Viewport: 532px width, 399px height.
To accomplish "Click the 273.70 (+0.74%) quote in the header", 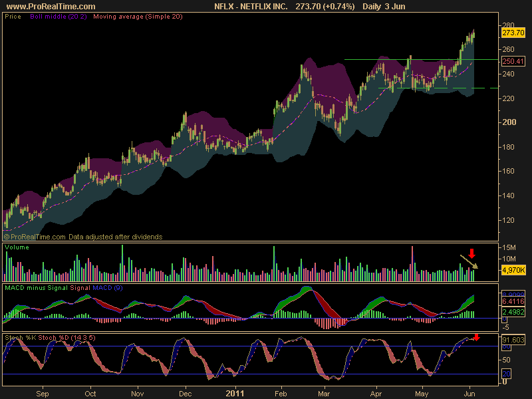I will [325, 7].
